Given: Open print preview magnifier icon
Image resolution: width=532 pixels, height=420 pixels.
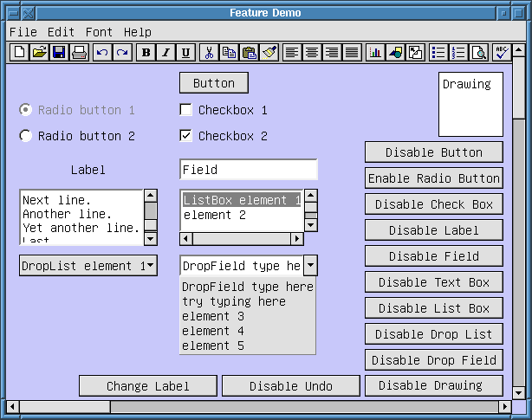Looking at the screenshot, I should tap(478, 53).
